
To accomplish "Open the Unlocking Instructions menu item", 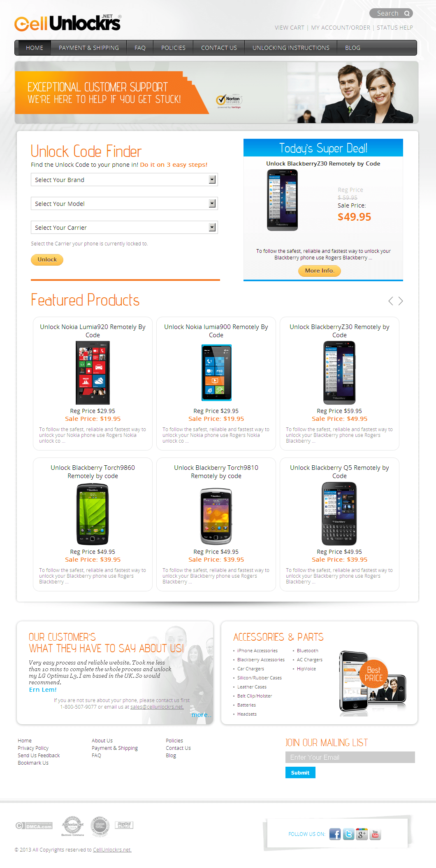I will [291, 48].
